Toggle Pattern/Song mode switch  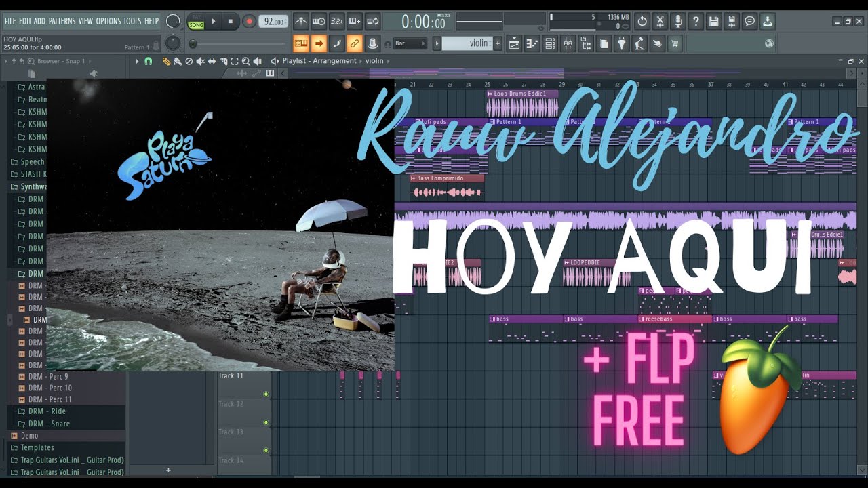[196, 22]
